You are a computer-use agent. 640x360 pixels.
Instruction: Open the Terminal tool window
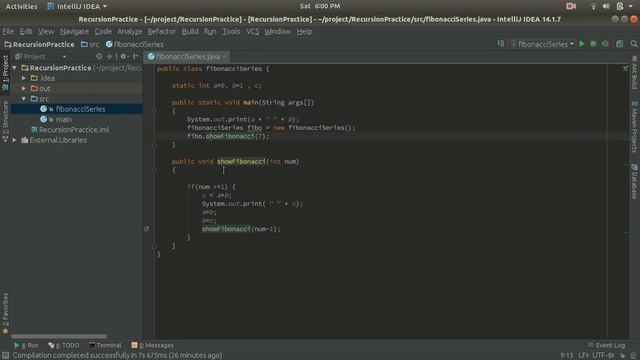coord(105,345)
